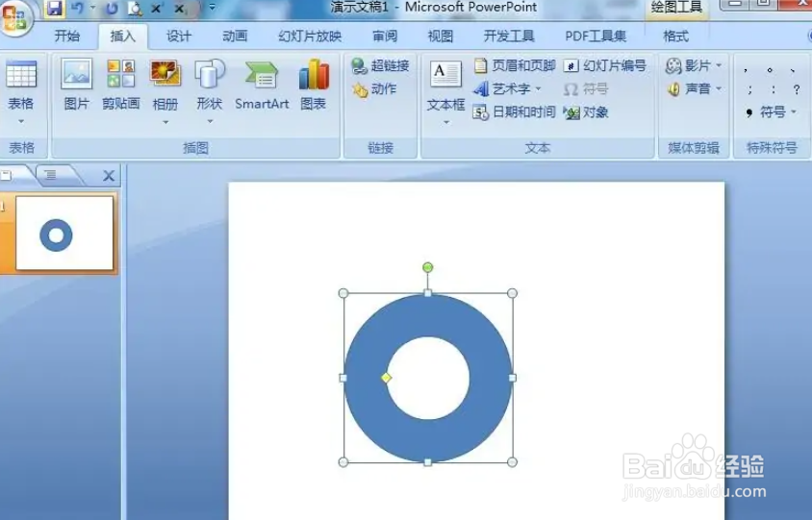Click the 声音 sound button
Screen dimensions: 812x520
click(689, 89)
